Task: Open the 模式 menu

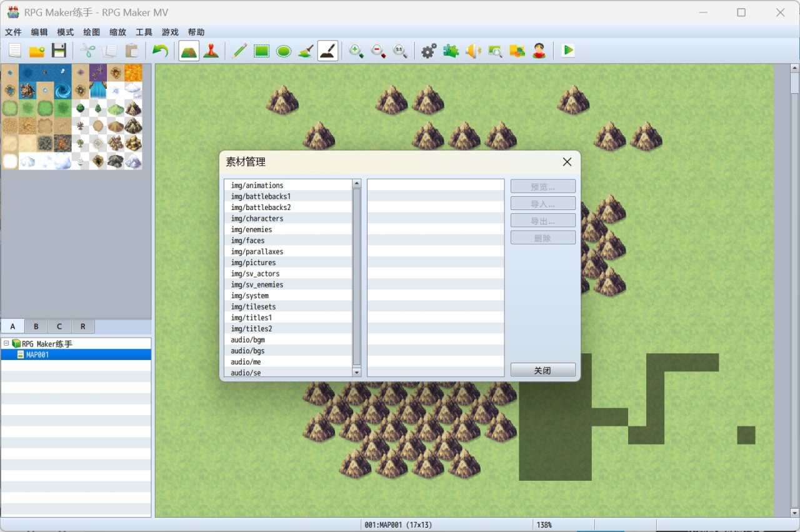Action: (x=66, y=32)
